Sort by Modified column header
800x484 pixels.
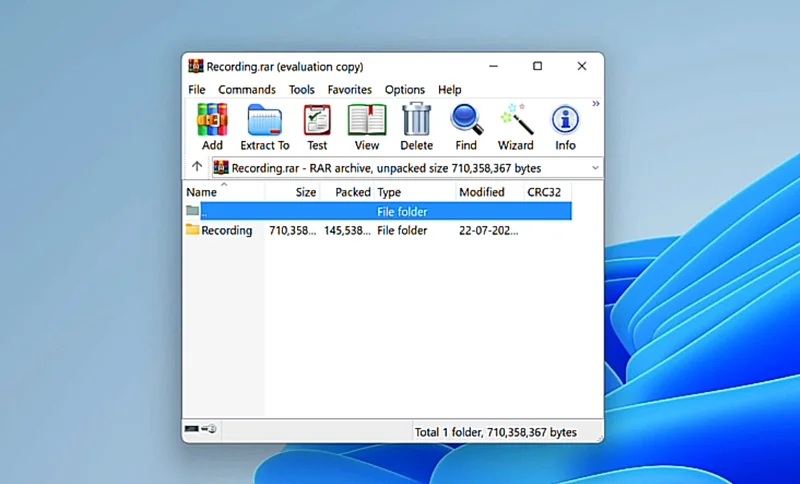click(x=482, y=192)
